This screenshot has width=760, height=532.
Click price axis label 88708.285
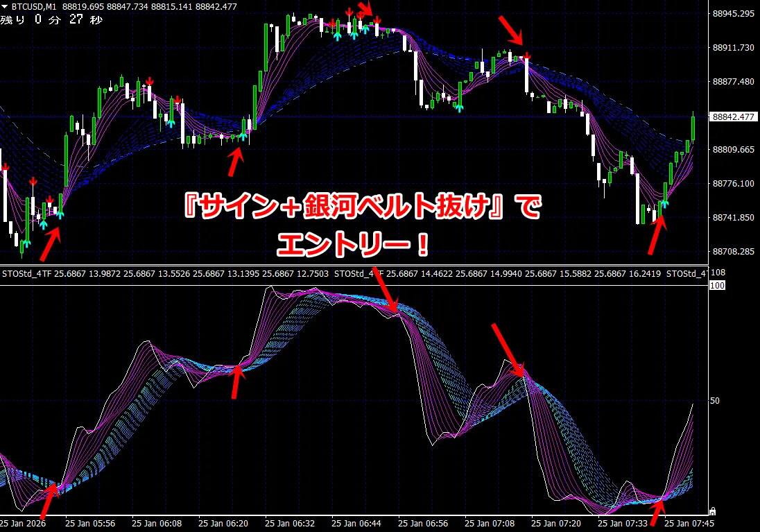point(734,251)
